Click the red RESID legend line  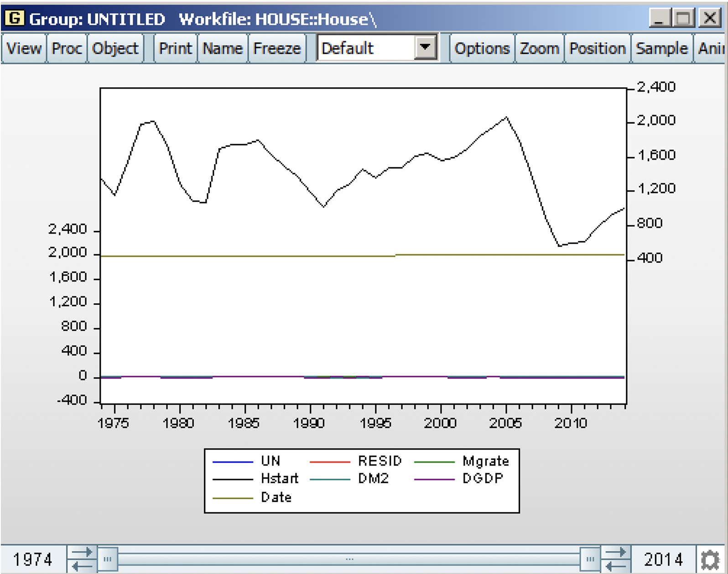click(330, 462)
